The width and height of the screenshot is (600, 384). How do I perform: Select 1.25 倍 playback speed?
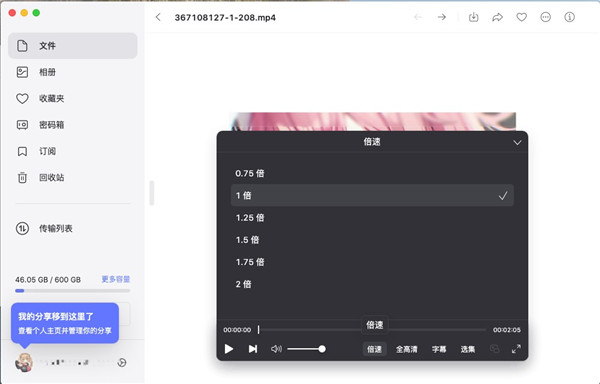[372, 218]
